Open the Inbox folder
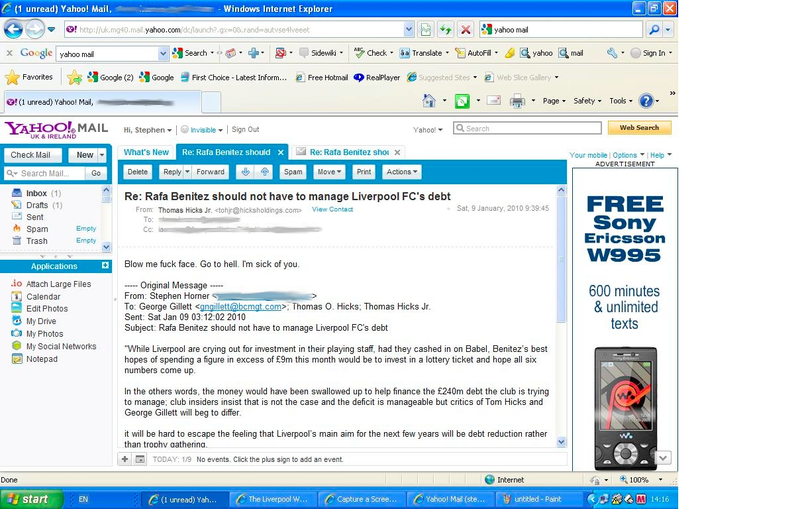This screenshot has width=800, height=509. coord(36,193)
